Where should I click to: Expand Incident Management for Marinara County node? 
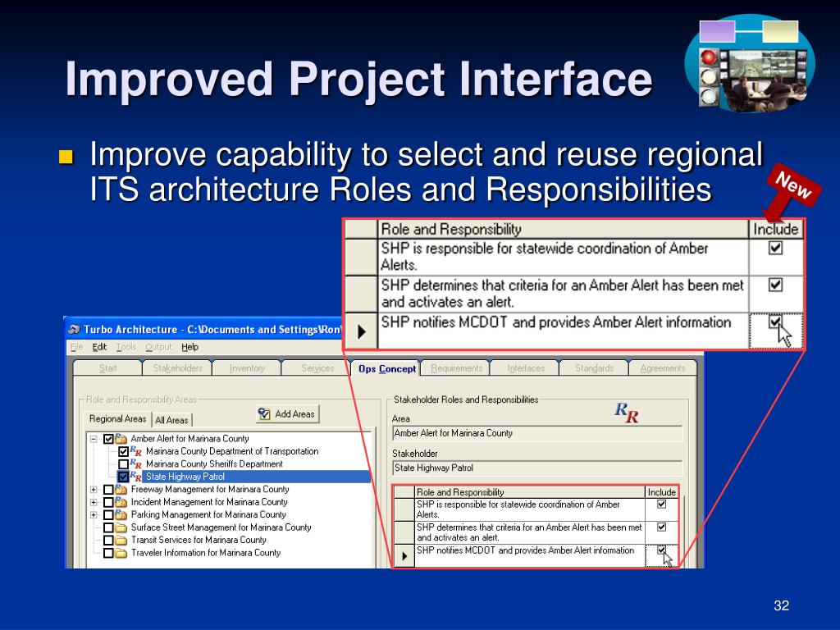click(94, 503)
